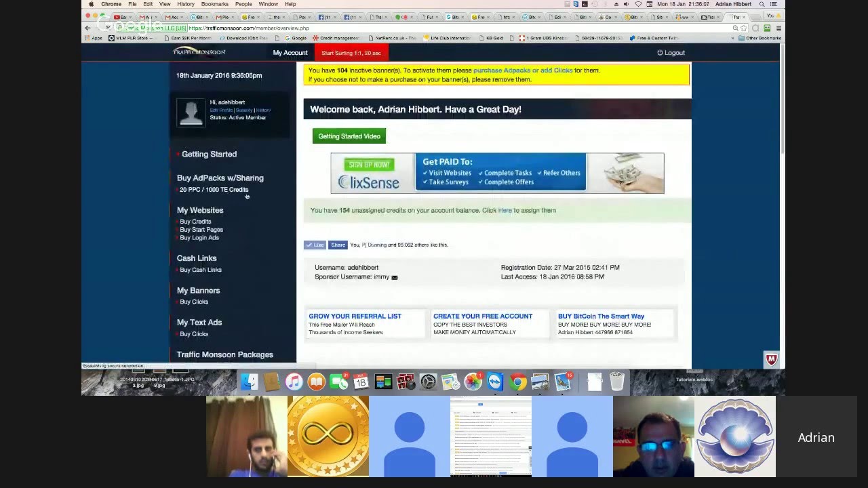The width and height of the screenshot is (868, 488).
Task: Click Buy Login Ads link
Action: (199, 238)
